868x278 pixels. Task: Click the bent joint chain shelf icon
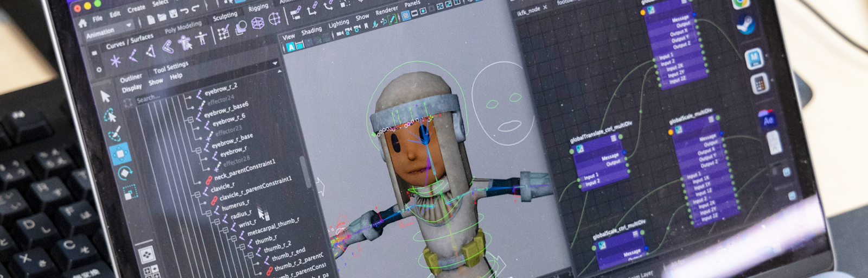pyautogui.click(x=168, y=47)
